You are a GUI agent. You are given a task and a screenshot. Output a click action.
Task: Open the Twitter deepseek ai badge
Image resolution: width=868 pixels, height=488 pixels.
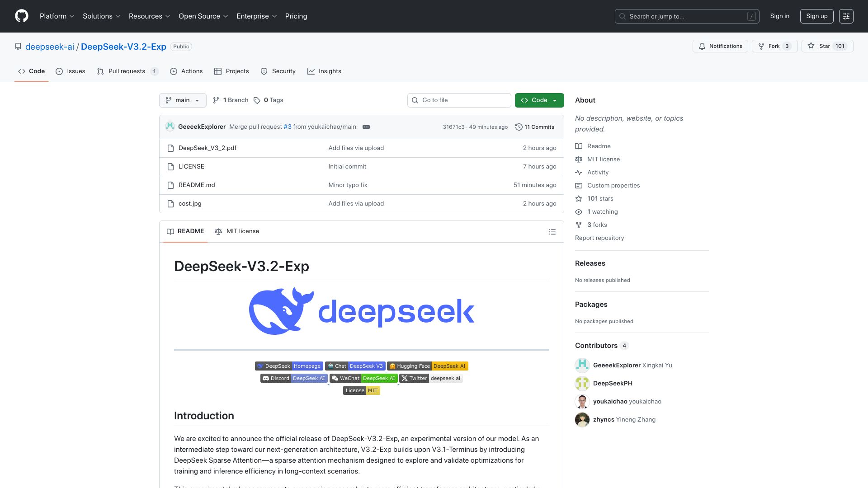(431, 378)
